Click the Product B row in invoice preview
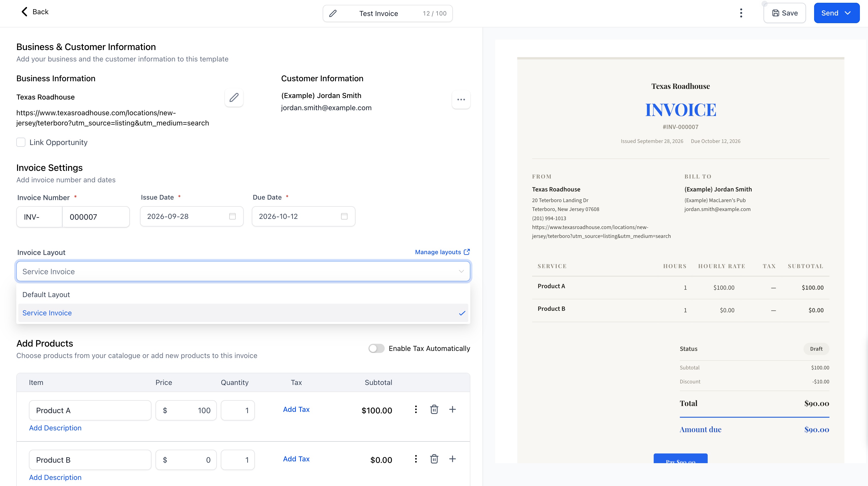The width and height of the screenshot is (868, 486). coord(680,310)
